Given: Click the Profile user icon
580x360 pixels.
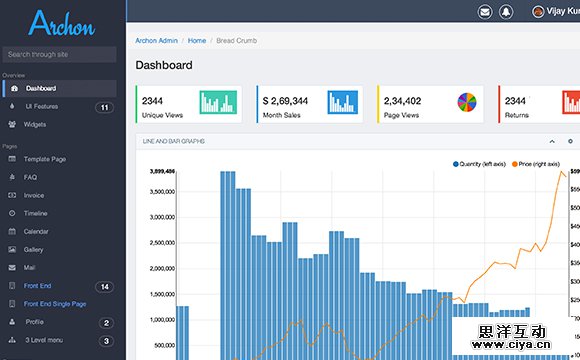Looking at the screenshot, I should coord(12,322).
